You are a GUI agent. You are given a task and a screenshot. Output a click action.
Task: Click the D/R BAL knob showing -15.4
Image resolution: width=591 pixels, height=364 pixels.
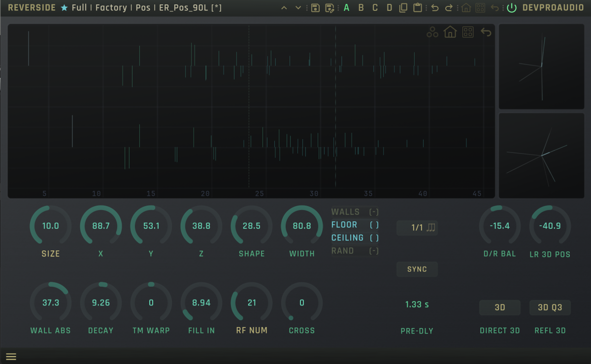pos(500,226)
